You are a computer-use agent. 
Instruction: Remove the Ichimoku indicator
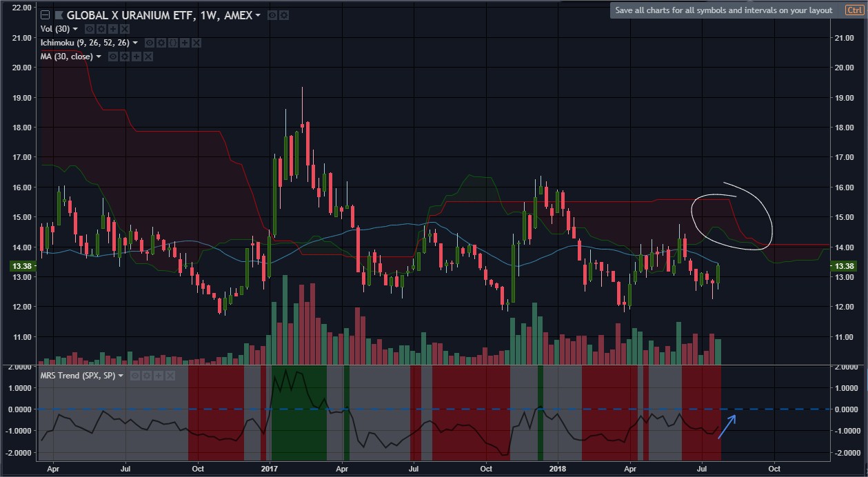pos(196,43)
